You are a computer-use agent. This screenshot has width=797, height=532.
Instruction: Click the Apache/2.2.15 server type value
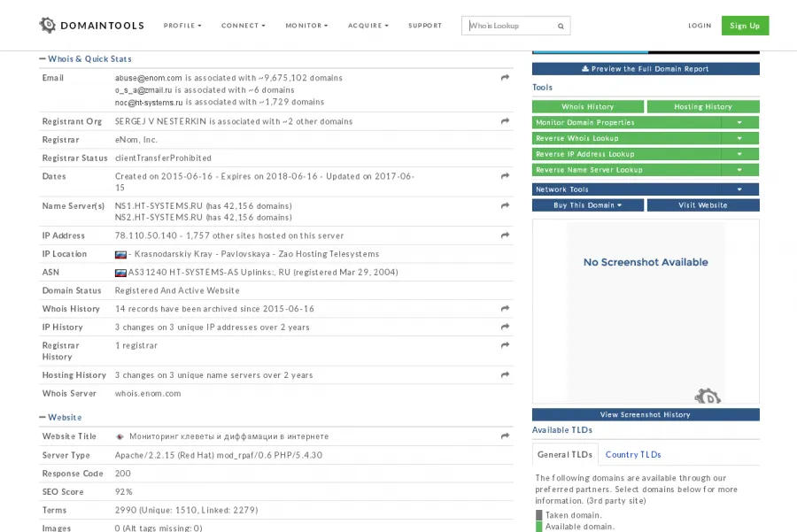tap(219, 455)
